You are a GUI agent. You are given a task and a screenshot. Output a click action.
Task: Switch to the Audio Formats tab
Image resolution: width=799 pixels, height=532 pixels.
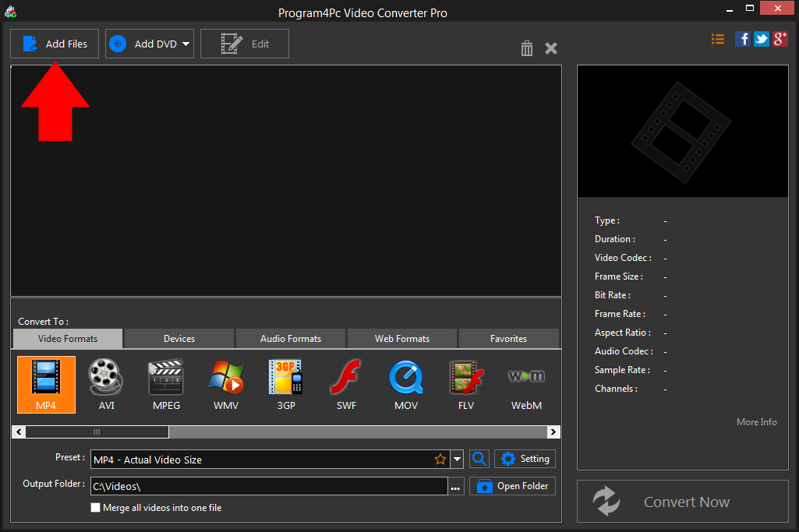[290, 338]
